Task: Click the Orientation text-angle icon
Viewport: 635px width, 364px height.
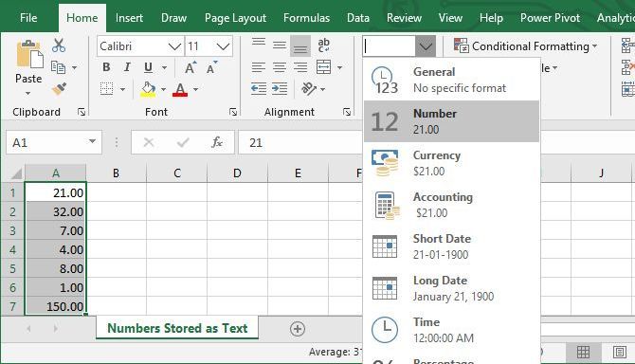Action: 309,89
